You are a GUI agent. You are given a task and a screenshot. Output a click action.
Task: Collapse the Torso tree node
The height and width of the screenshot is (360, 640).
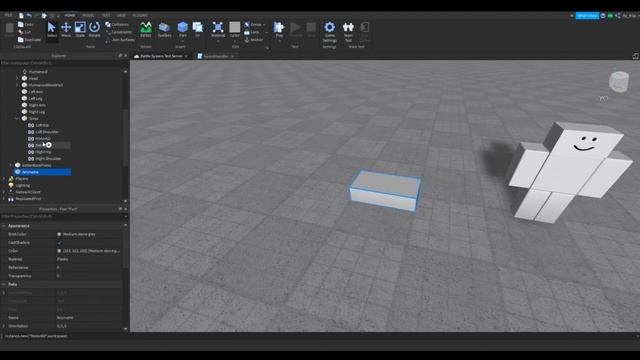click(17, 118)
